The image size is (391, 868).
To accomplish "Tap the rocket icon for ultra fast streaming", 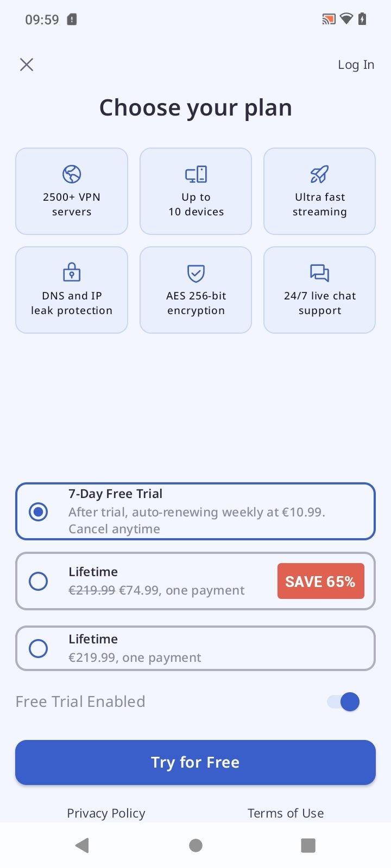I will tap(319, 174).
